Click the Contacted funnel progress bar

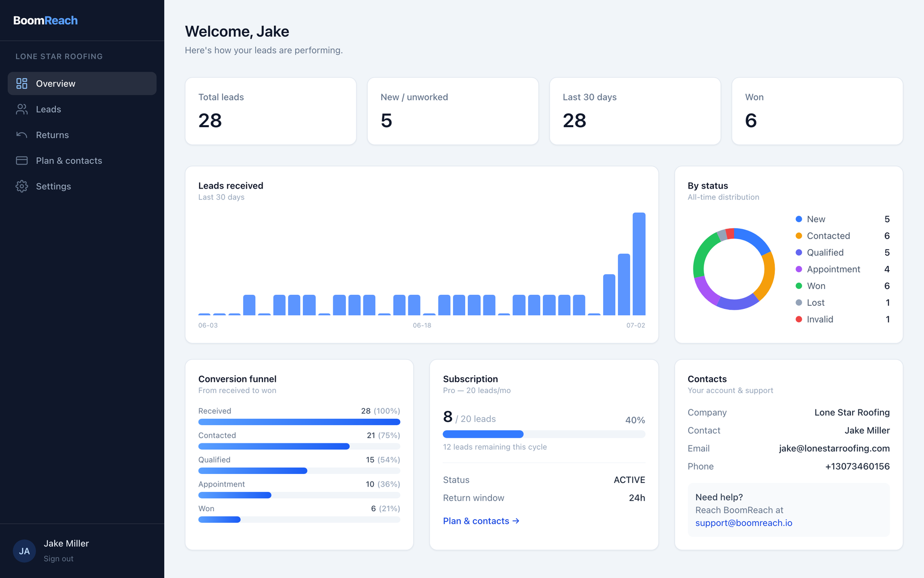click(299, 446)
